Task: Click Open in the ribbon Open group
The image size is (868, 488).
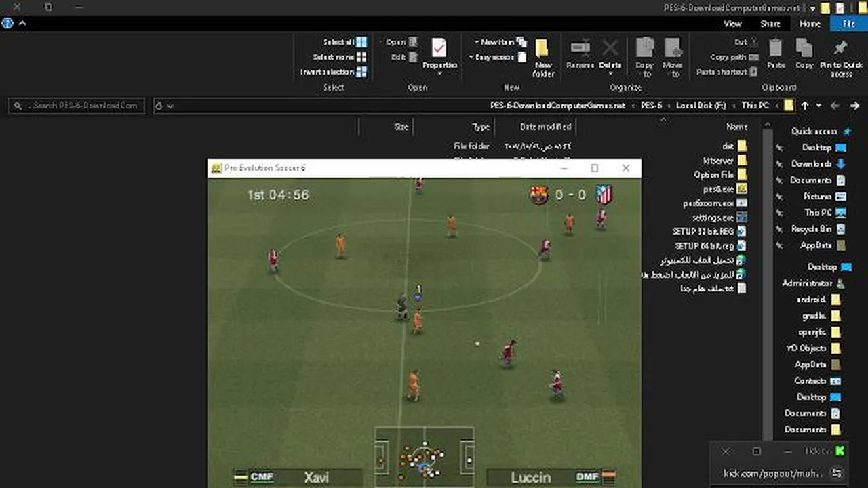Action: click(x=401, y=42)
